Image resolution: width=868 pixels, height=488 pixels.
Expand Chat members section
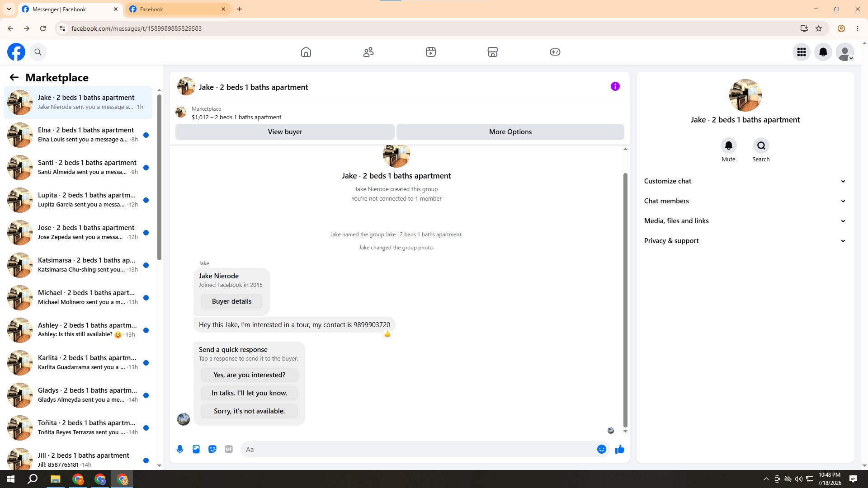tap(745, 201)
